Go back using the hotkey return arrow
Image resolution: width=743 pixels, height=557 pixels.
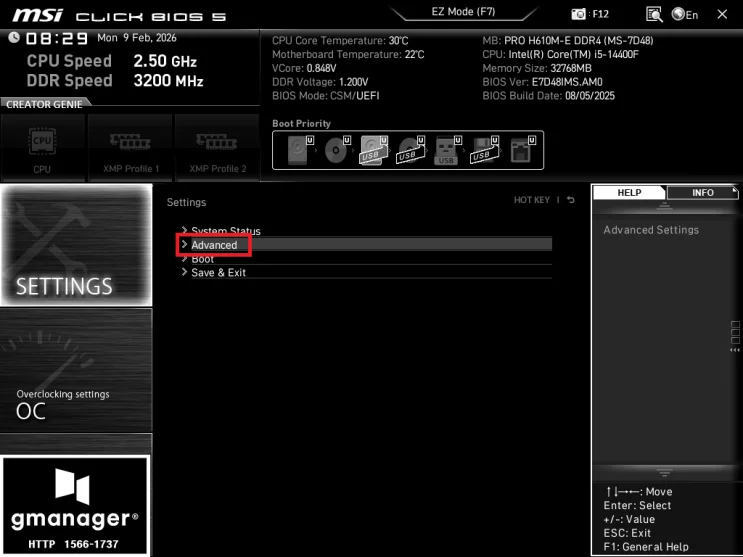[571, 200]
